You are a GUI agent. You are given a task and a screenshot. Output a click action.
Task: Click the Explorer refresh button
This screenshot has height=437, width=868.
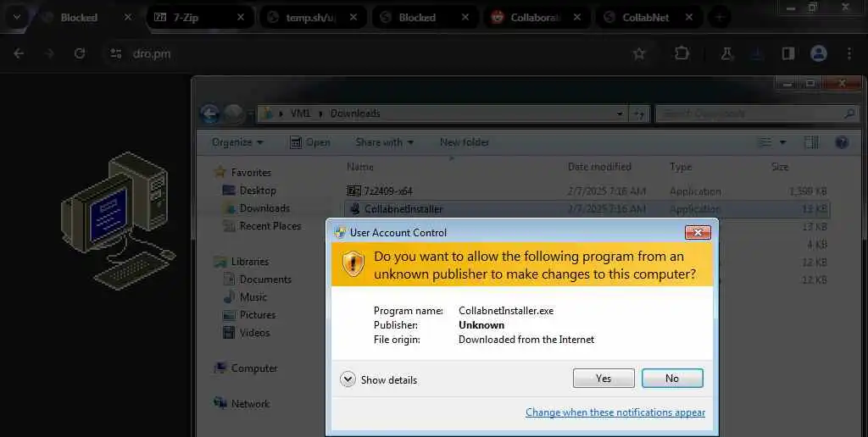639,114
